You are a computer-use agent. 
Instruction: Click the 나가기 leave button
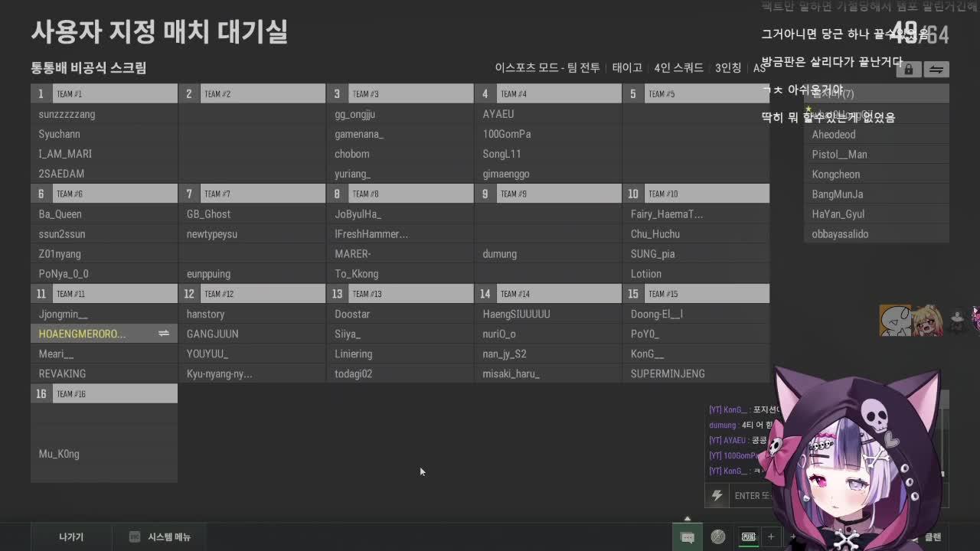pos(71,537)
